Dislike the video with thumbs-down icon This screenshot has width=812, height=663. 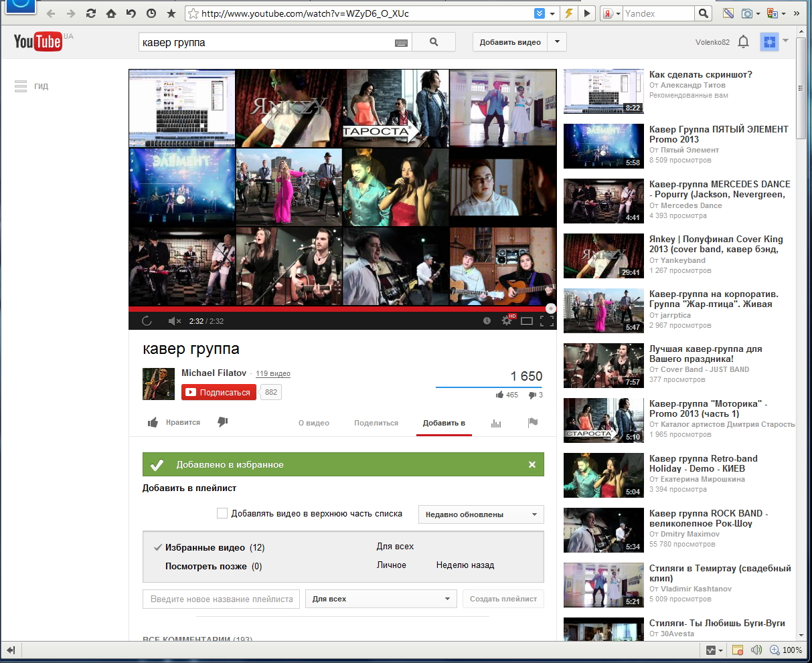point(223,422)
